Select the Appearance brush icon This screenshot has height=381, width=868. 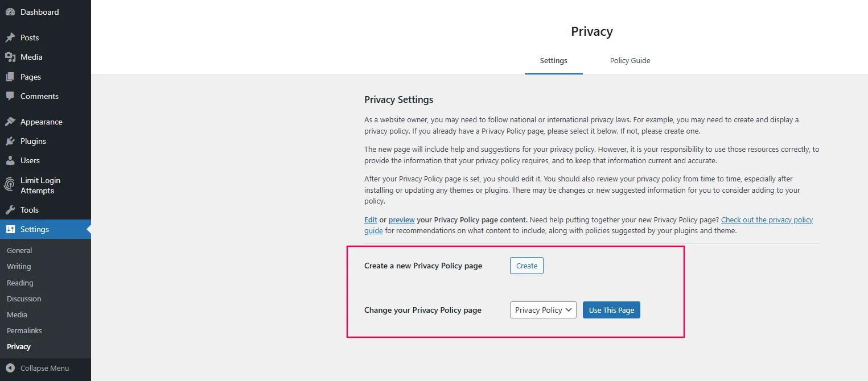(11, 121)
